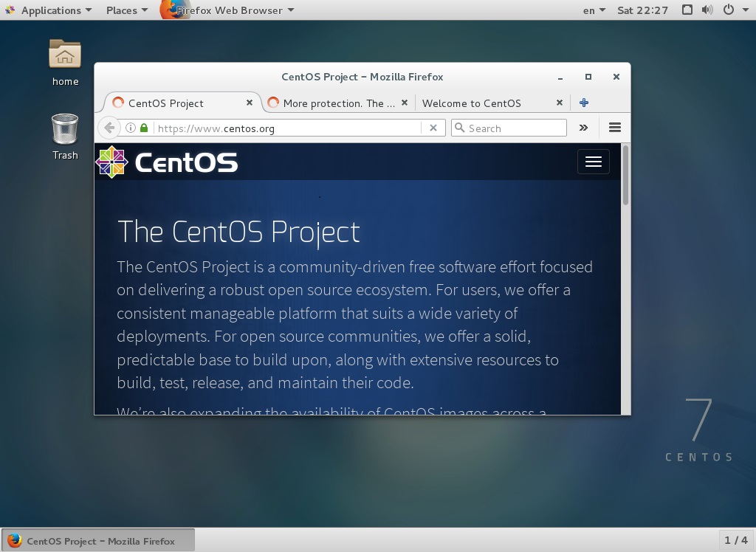
Task: Show more toolbar tools via double chevron
Action: [583, 128]
